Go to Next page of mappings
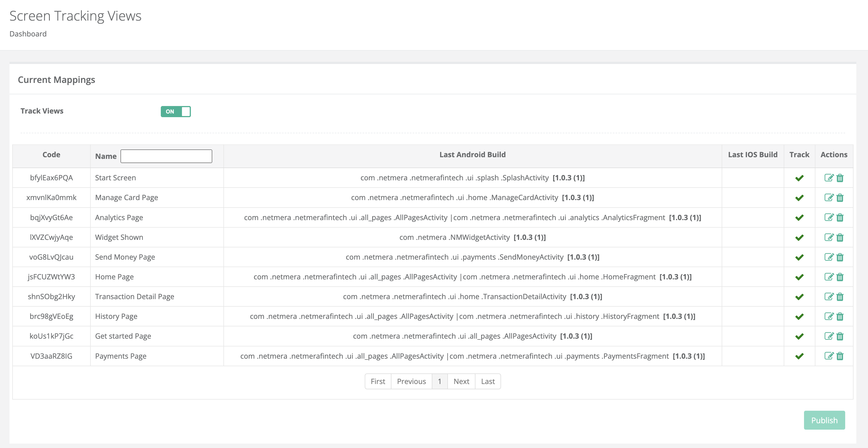The image size is (868, 448). pyautogui.click(x=461, y=381)
